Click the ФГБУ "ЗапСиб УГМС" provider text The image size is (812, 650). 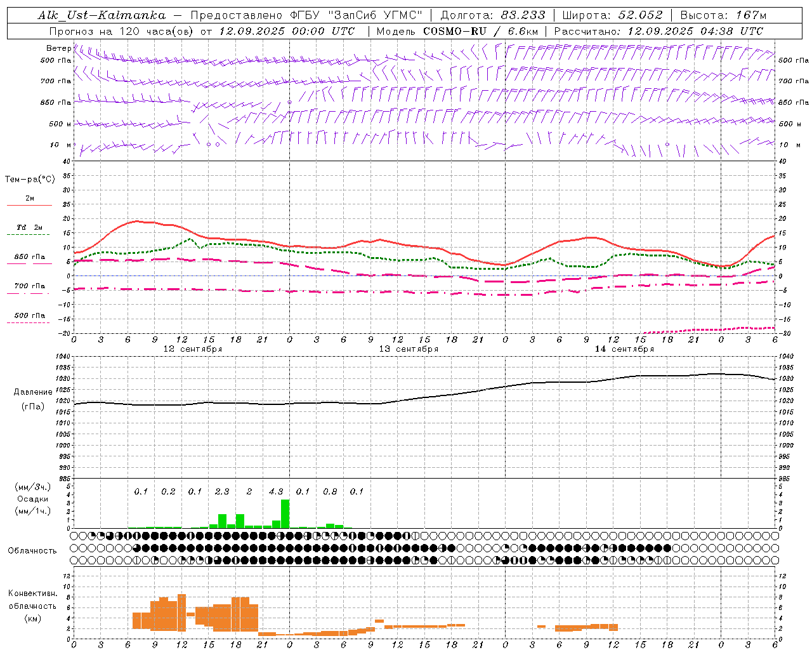(357, 16)
